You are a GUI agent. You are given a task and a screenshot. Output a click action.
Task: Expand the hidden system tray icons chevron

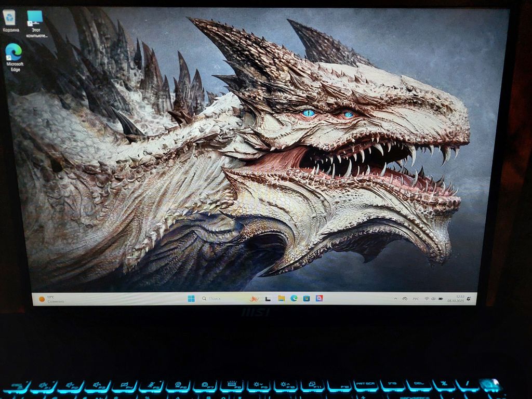396,299
